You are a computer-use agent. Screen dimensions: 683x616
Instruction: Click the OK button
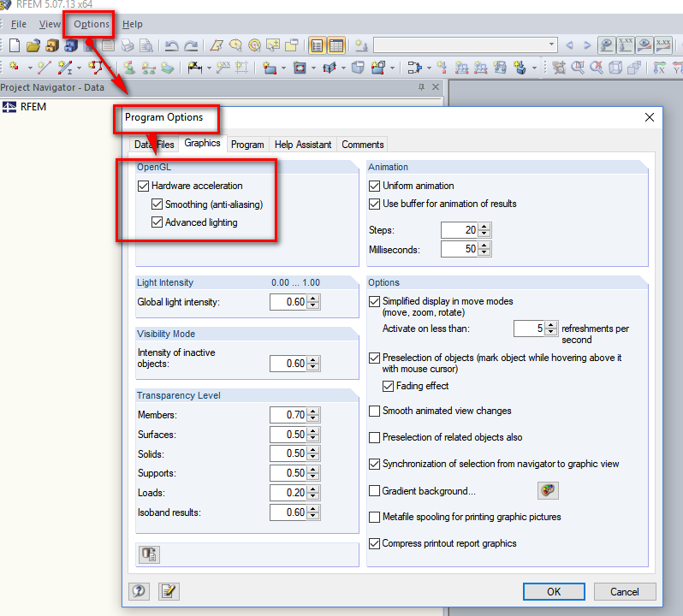tap(554, 592)
